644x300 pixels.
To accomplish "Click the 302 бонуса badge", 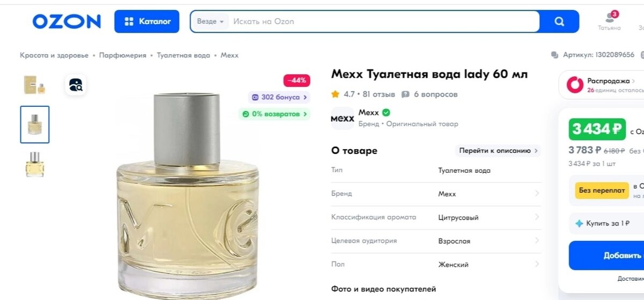I will pos(279,97).
